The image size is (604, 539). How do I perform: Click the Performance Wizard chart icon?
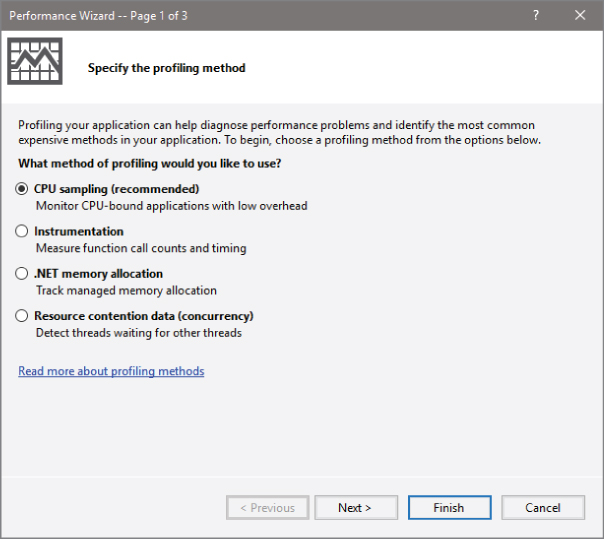(x=35, y=62)
